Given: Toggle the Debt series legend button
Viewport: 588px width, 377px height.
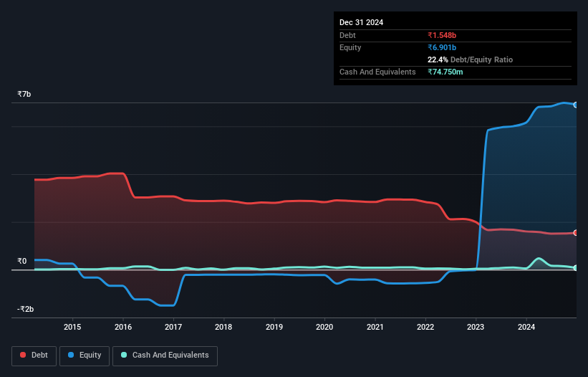Looking at the screenshot, I should [x=34, y=355].
